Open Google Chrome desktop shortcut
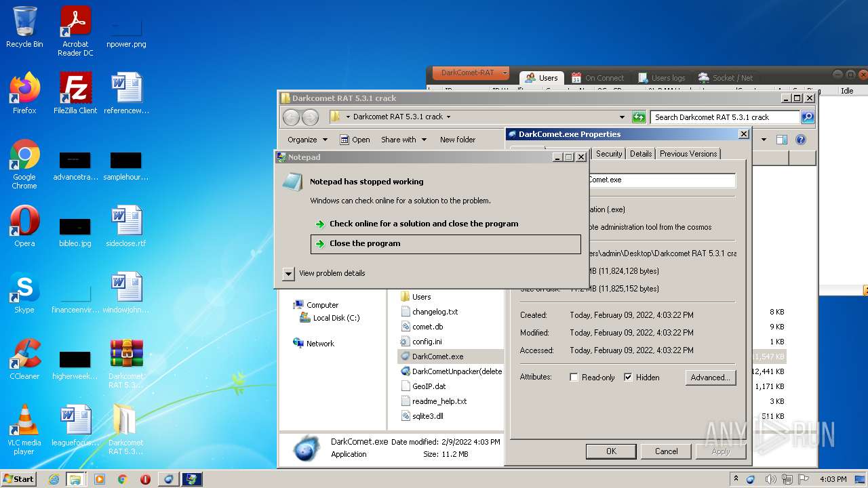This screenshot has height=488, width=868. pyautogui.click(x=24, y=165)
